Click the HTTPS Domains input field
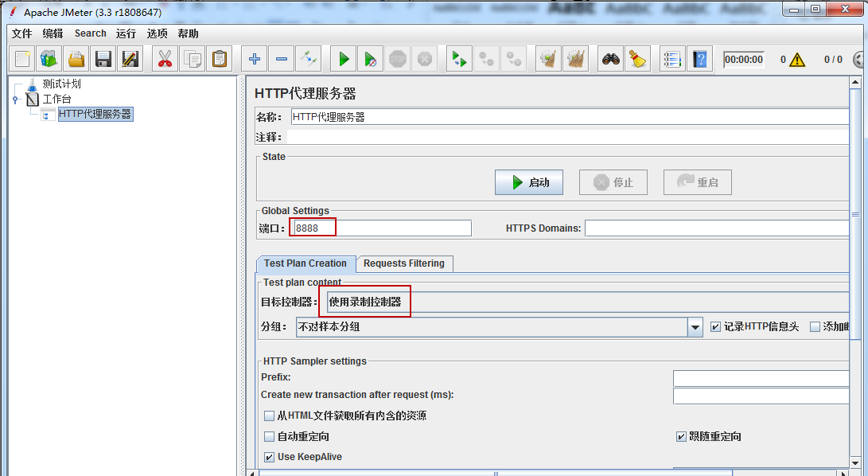The height and width of the screenshot is (476, 868). [717, 228]
